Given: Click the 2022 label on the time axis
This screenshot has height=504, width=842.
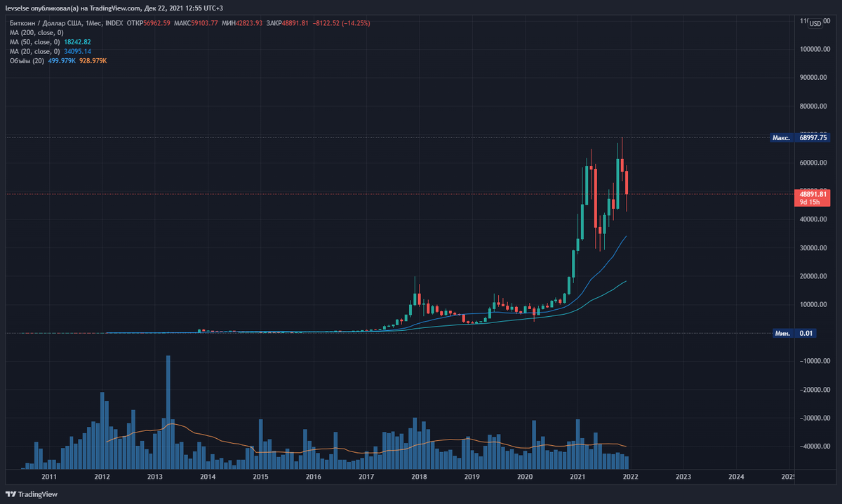Looking at the screenshot, I should (x=630, y=477).
